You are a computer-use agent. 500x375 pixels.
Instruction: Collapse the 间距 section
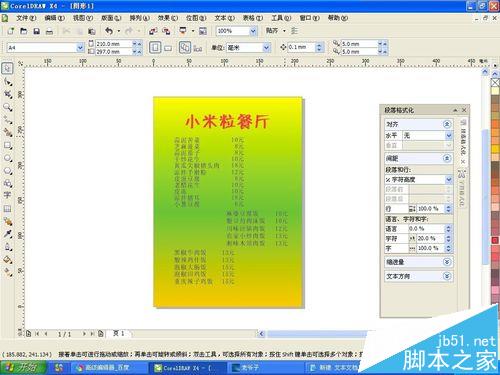point(447,158)
